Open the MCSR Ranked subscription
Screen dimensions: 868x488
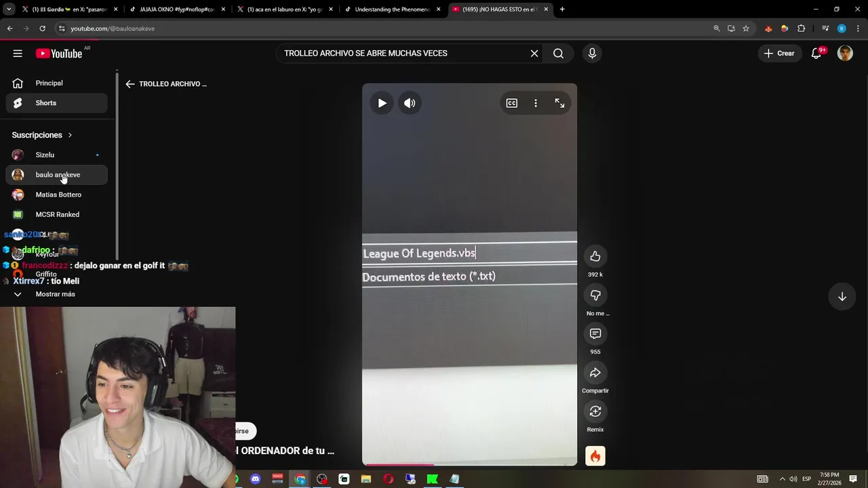57,215
